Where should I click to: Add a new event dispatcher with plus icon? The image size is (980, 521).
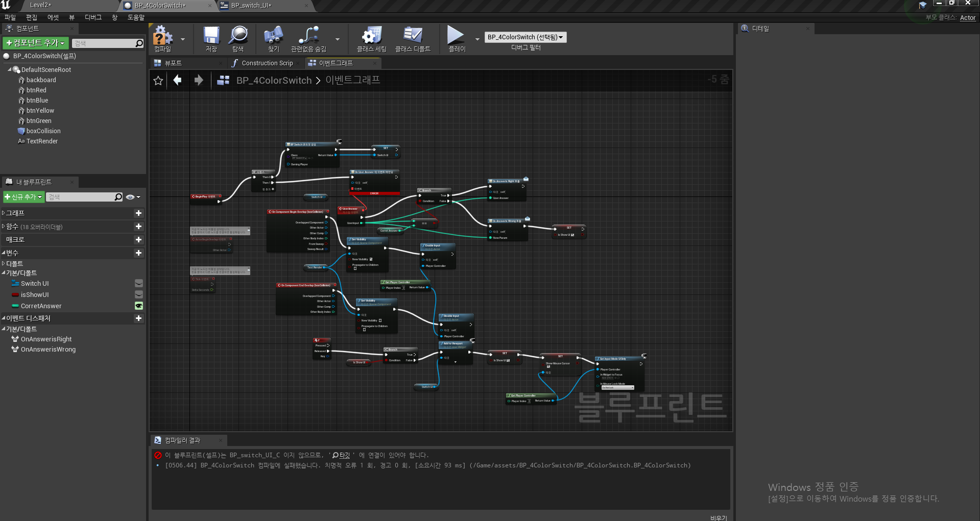pyautogui.click(x=138, y=318)
